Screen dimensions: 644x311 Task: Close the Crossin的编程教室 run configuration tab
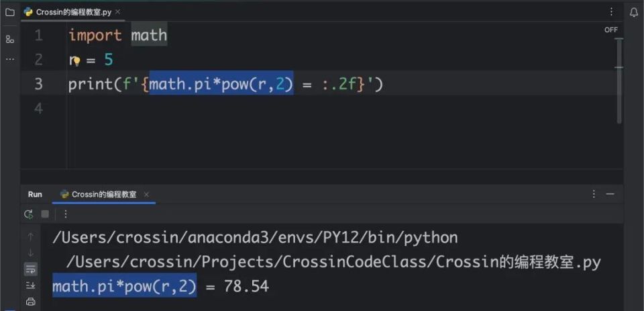[x=146, y=194]
